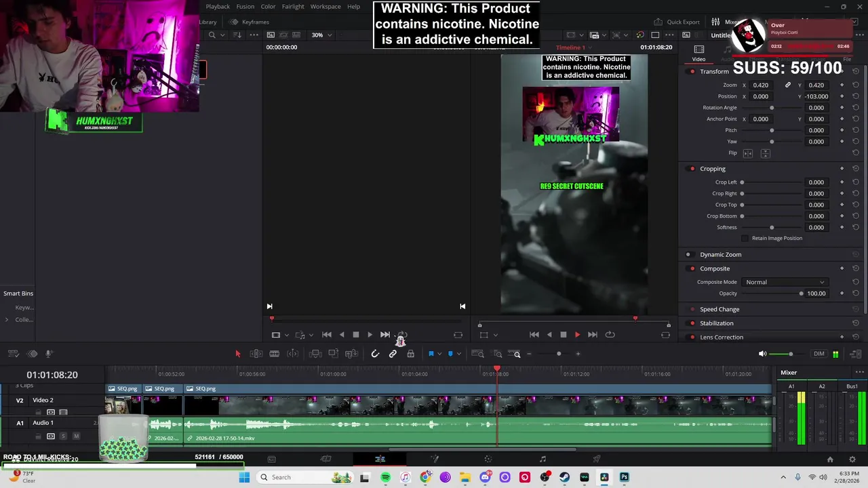The image size is (868, 488).
Task: Open the Color menu
Action: click(269, 6)
